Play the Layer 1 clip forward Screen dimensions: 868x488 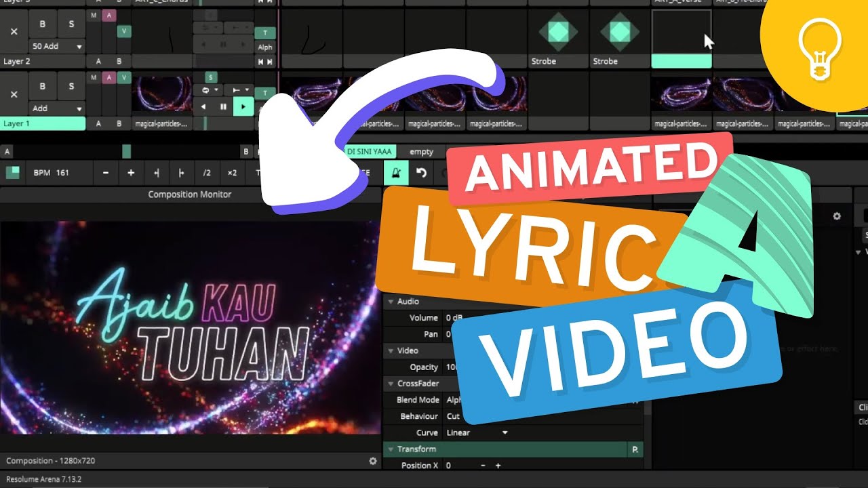(243, 106)
